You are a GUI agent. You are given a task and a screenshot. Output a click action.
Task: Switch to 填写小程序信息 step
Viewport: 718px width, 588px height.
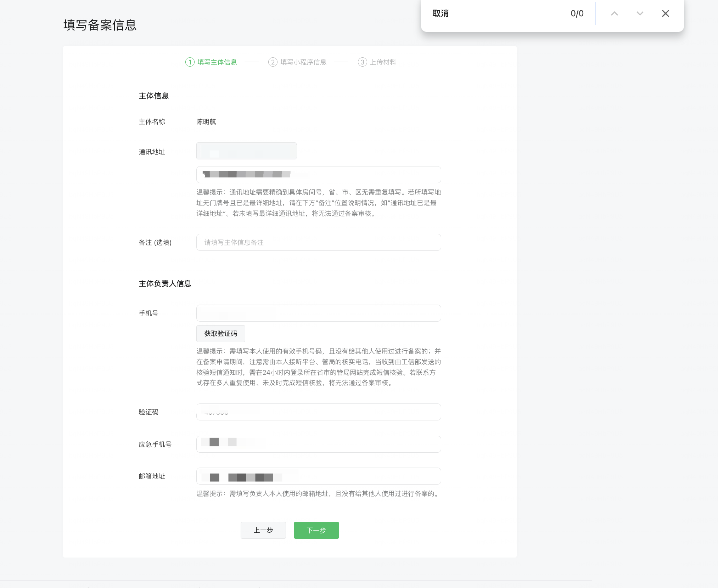coord(303,62)
